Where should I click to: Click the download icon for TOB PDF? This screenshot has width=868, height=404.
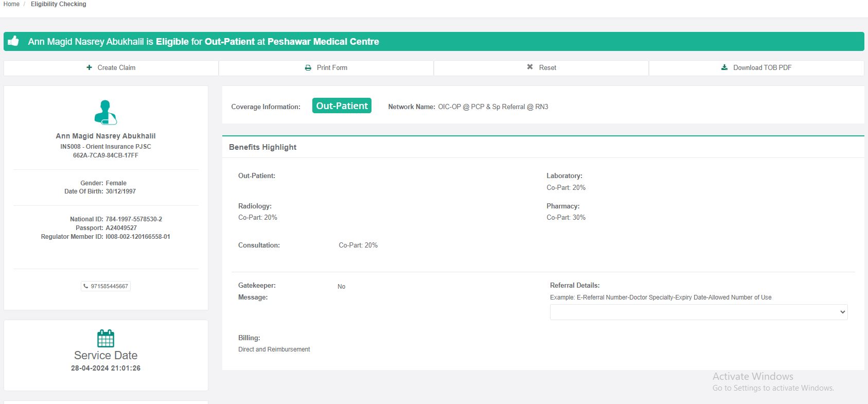click(x=724, y=67)
